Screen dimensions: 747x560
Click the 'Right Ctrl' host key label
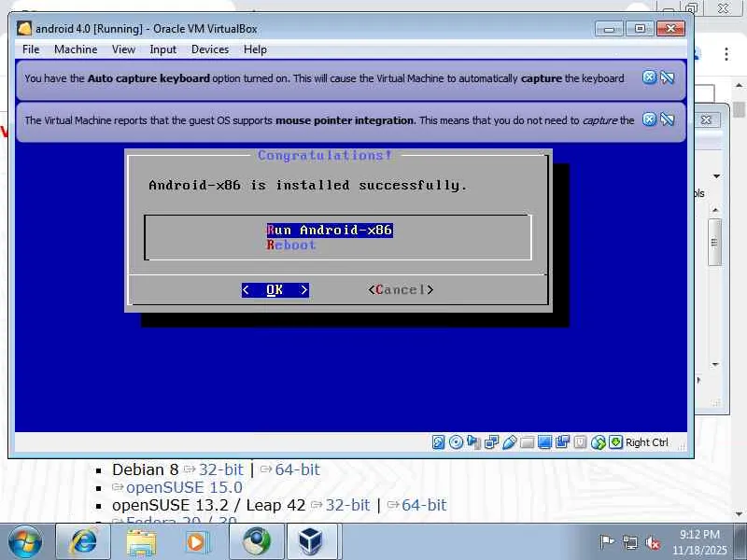646,442
